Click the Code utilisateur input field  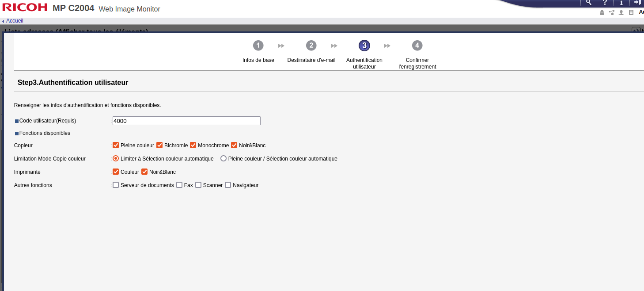(186, 121)
